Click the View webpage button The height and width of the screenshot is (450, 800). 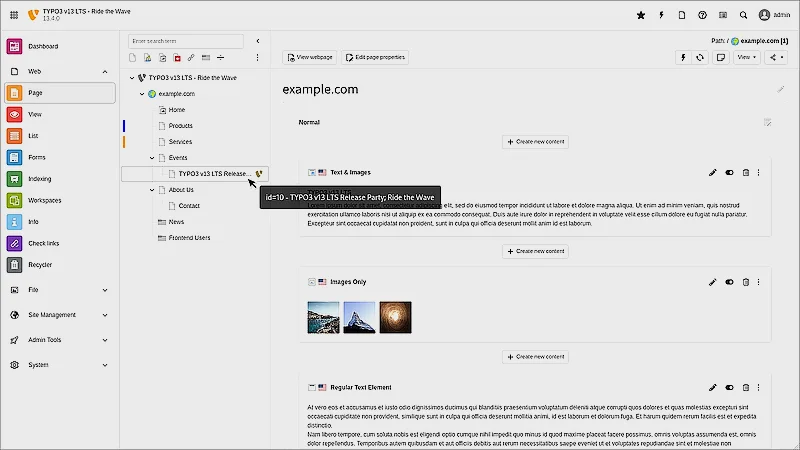pyautogui.click(x=308, y=58)
